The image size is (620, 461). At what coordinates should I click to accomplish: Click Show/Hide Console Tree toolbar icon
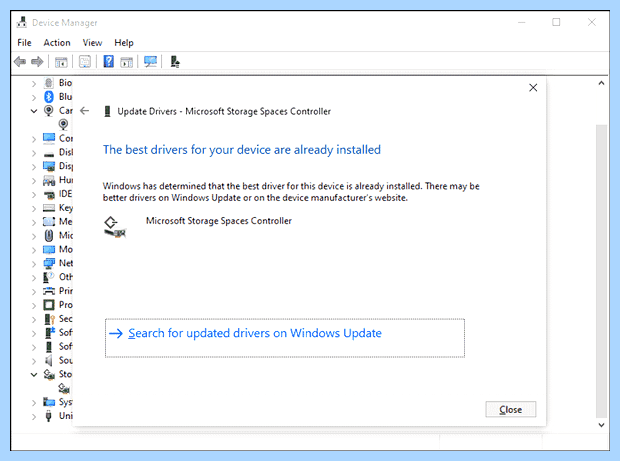[61, 62]
